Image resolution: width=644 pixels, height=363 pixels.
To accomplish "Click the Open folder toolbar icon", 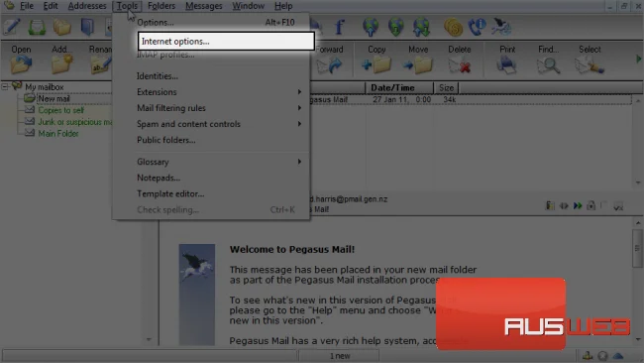I will tap(21, 60).
